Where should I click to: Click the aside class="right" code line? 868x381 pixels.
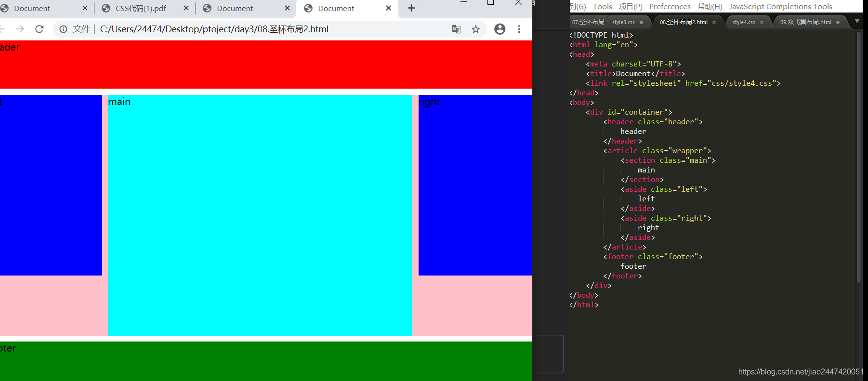tap(666, 218)
